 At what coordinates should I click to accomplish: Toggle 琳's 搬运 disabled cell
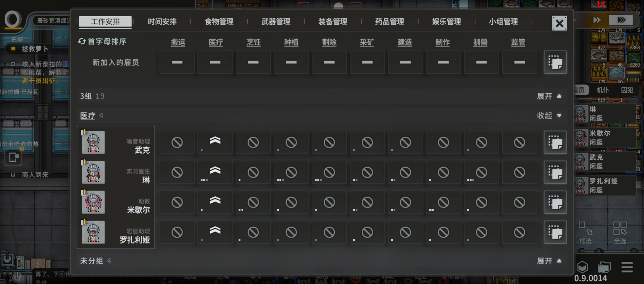177,172
